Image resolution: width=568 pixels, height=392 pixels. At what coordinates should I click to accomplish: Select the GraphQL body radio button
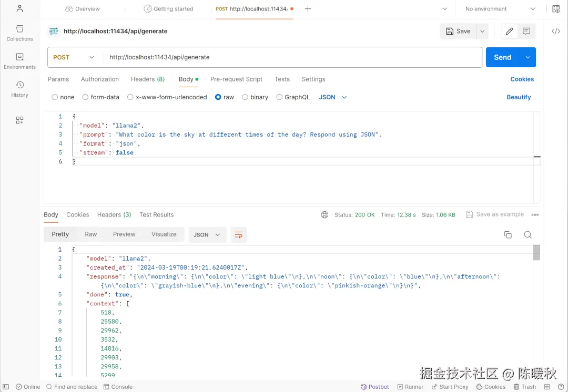[x=279, y=97]
